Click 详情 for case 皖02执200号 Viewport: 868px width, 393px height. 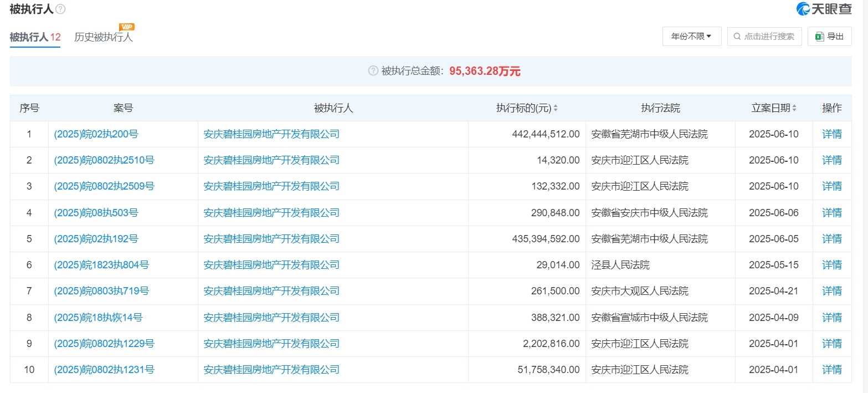click(832, 134)
